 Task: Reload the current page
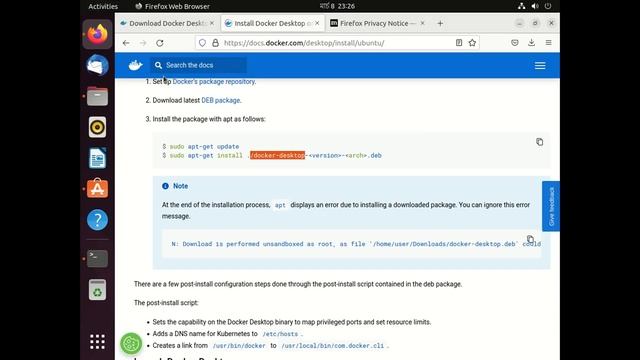coord(160,43)
